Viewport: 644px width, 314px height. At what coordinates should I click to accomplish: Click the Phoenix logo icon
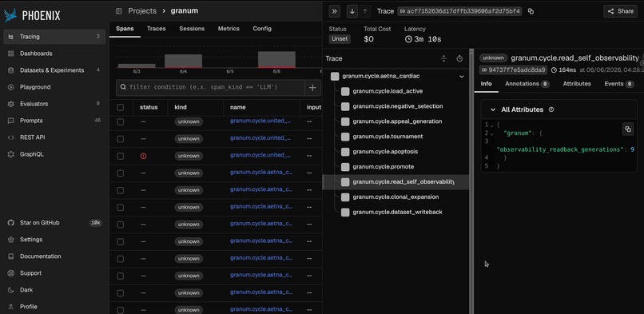pyautogui.click(x=10, y=15)
